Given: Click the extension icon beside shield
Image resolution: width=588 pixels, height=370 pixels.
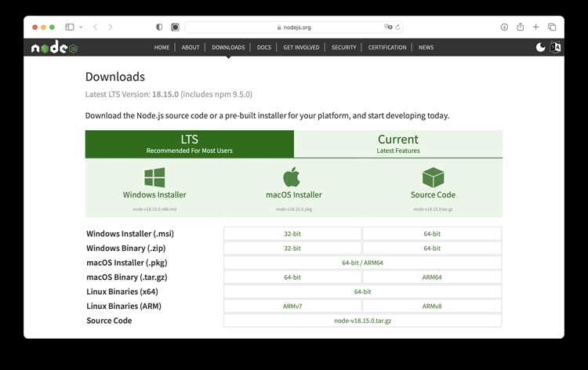Looking at the screenshot, I should [x=175, y=27].
